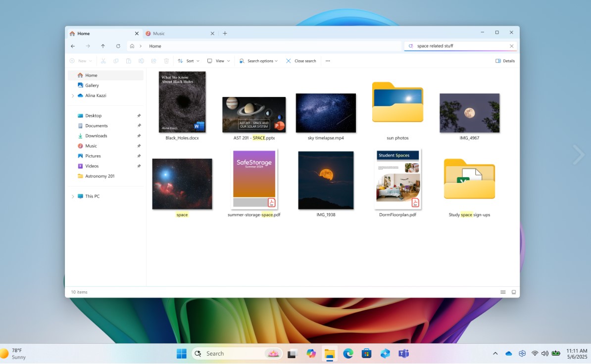Open Wi-Fi network settings in tray
The height and width of the screenshot is (364, 591).
[x=535, y=354]
